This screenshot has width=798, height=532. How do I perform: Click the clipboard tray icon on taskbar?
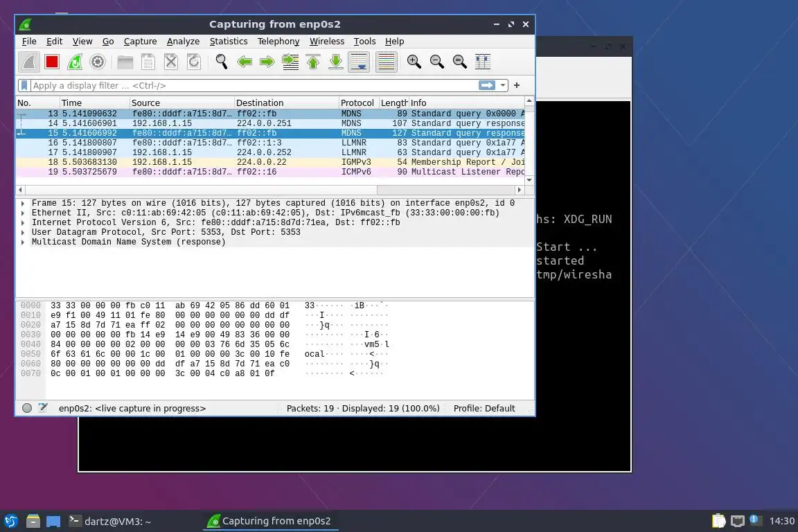(x=718, y=521)
